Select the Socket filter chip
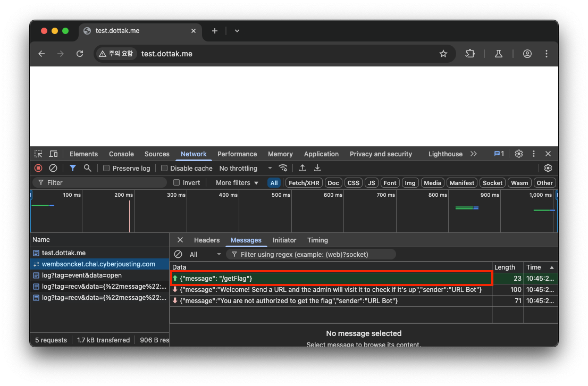This screenshot has width=588, height=386. [492, 183]
